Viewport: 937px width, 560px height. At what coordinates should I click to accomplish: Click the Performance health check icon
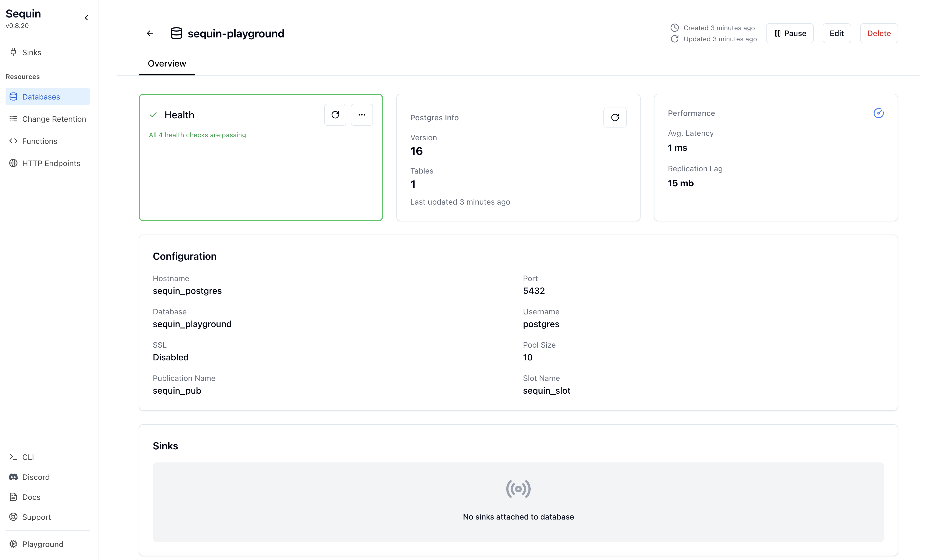pyautogui.click(x=879, y=113)
